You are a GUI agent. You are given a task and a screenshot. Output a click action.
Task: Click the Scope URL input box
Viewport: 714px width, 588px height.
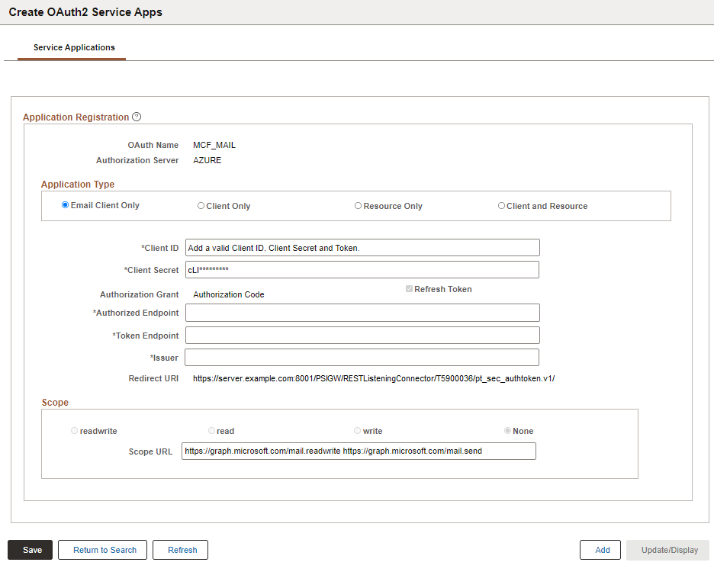(358, 451)
